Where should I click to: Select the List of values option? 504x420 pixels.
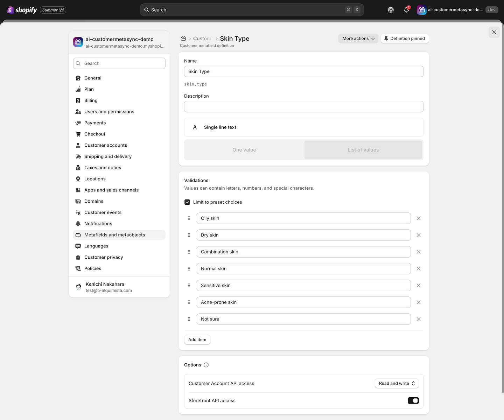[x=363, y=150]
